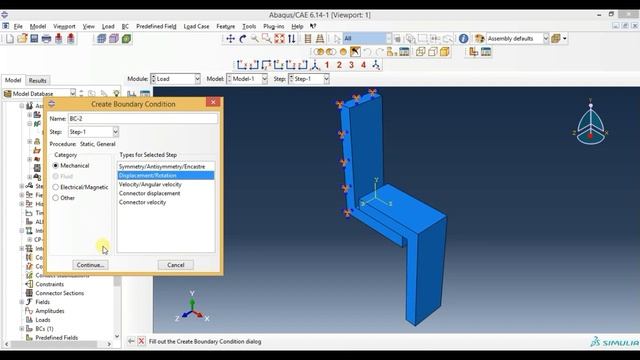Select the Rotate View tool
The height and width of the screenshot is (360, 640).
(242, 39)
